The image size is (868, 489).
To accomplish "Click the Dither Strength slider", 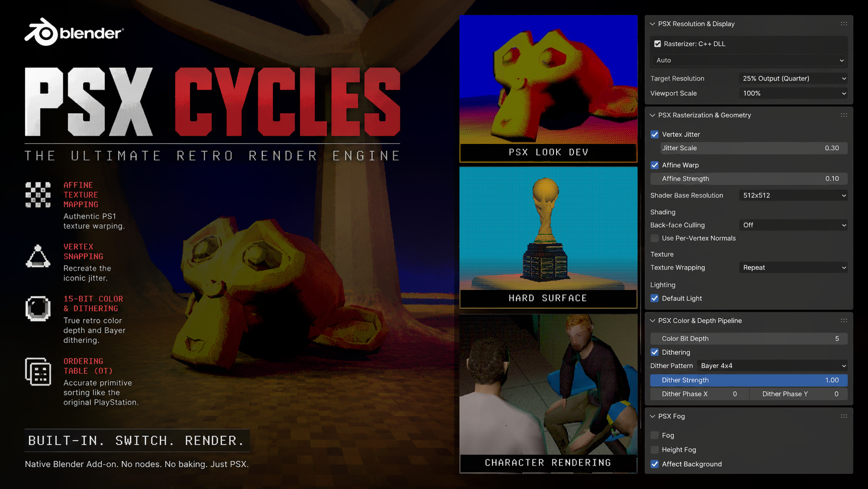I will [749, 380].
